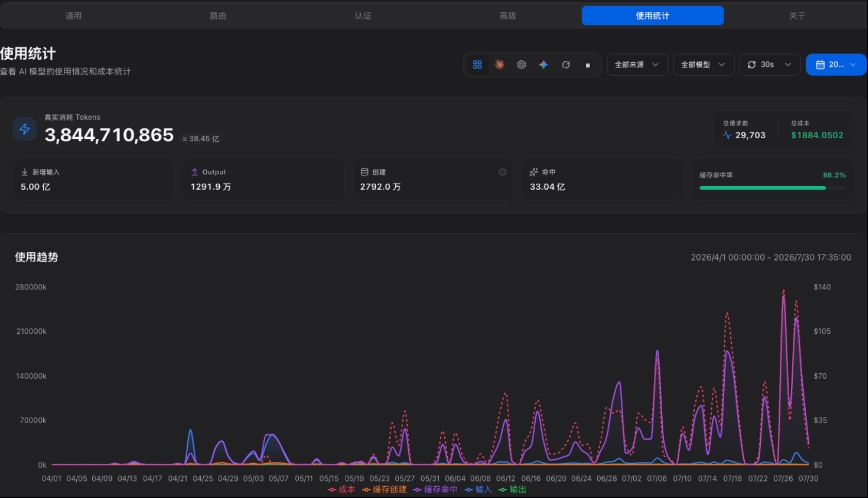The height and width of the screenshot is (498, 868).
Task: Filter by Claude starburst icon
Action: tap(499, 65)
